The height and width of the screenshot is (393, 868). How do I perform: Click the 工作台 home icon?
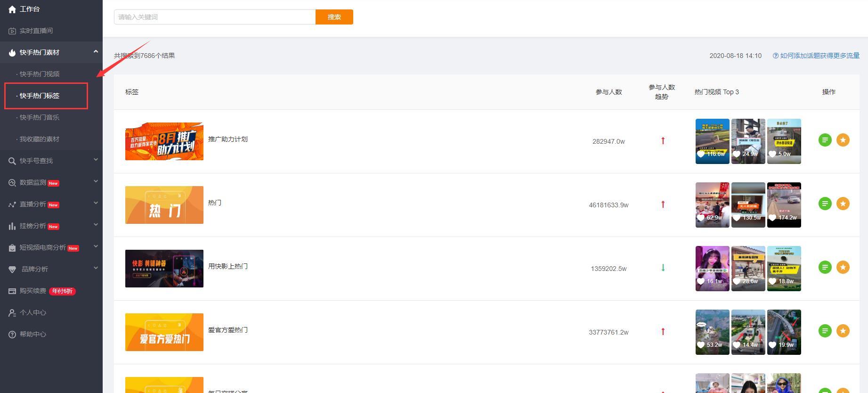click(12, 9)
